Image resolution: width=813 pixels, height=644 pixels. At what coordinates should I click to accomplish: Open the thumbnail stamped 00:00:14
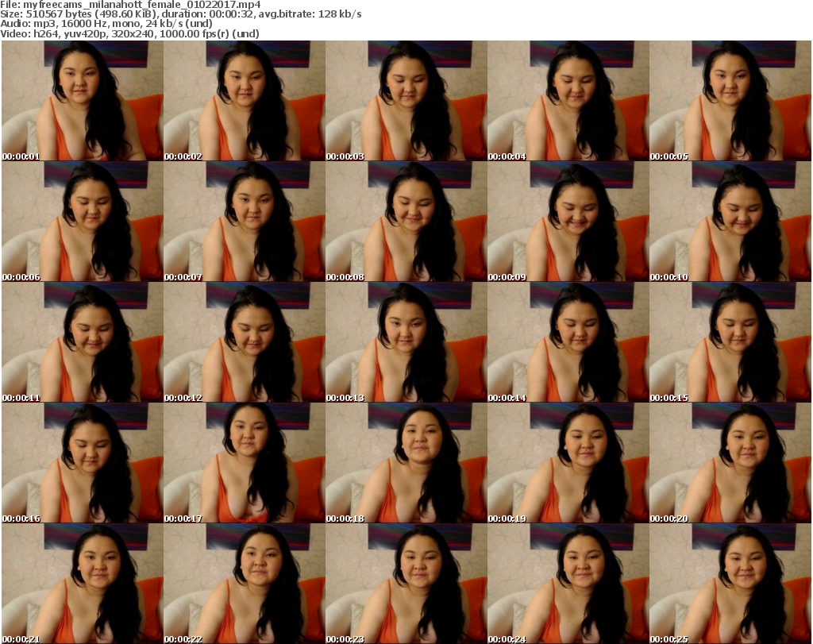point(568,342)
